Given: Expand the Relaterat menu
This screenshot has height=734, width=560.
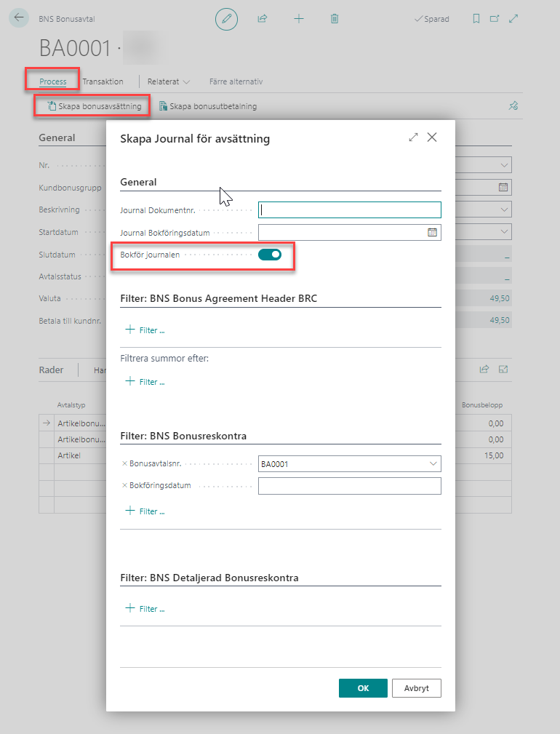Looking at the screenshot, I should click(x=169, y=81).
